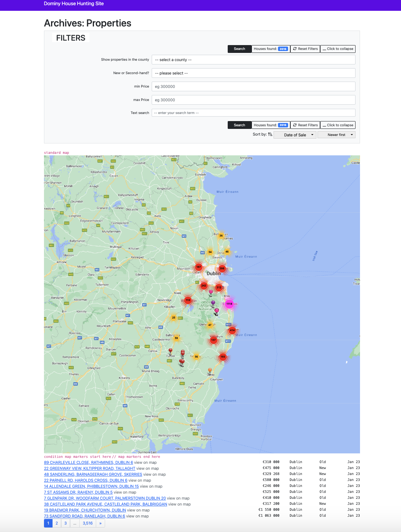Open 7 St Assams Dr, Raheny listing

[78, 492]
